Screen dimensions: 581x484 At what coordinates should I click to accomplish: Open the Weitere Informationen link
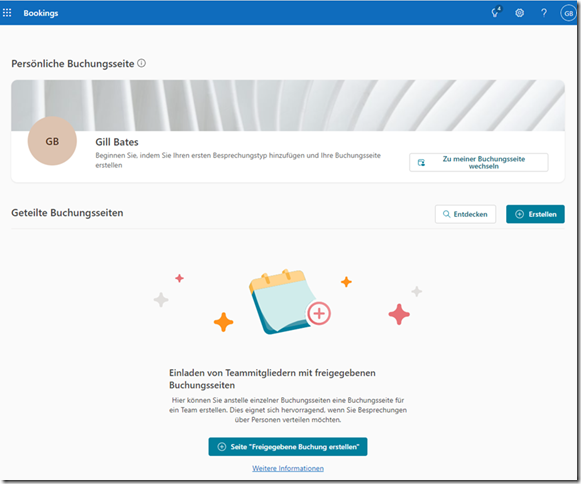[x=288, y=468]
